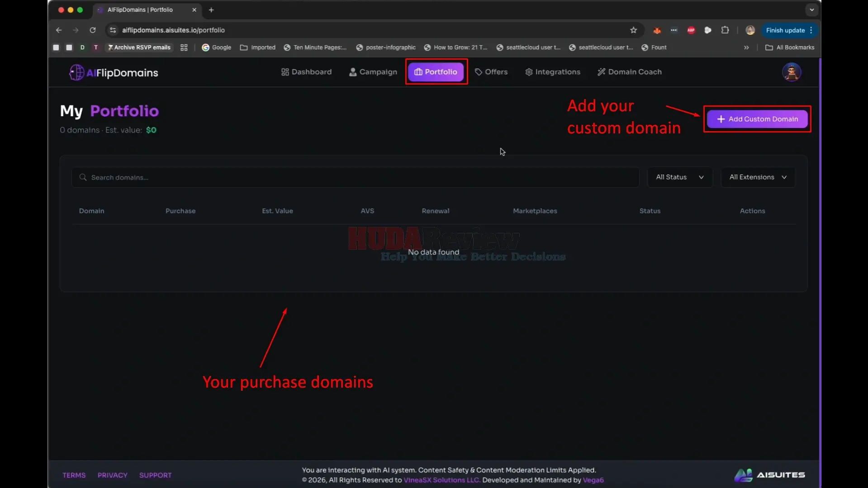Open the Imported bookmarks folder

(257, 47)
